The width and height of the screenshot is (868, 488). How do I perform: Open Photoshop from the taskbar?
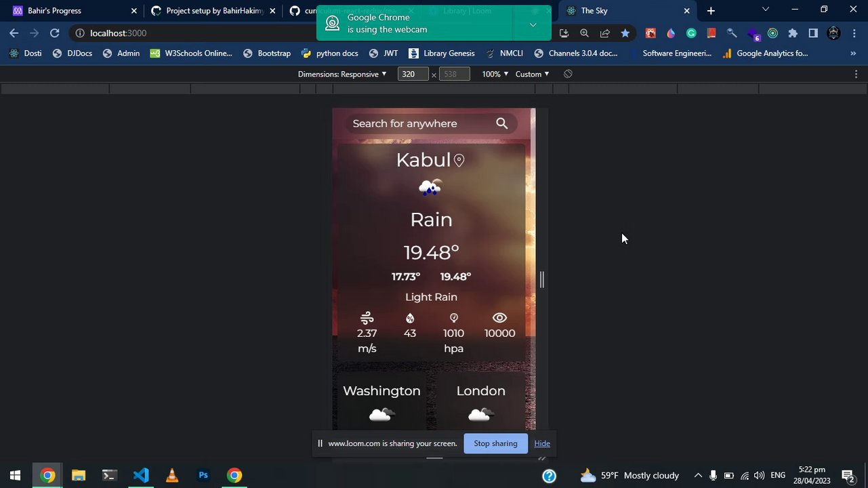[203, 475]
